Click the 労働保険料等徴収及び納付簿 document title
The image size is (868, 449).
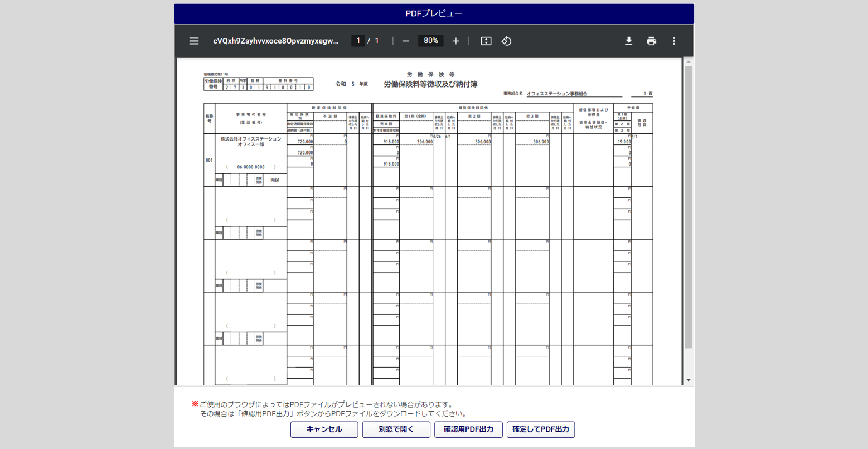[430, 84]
